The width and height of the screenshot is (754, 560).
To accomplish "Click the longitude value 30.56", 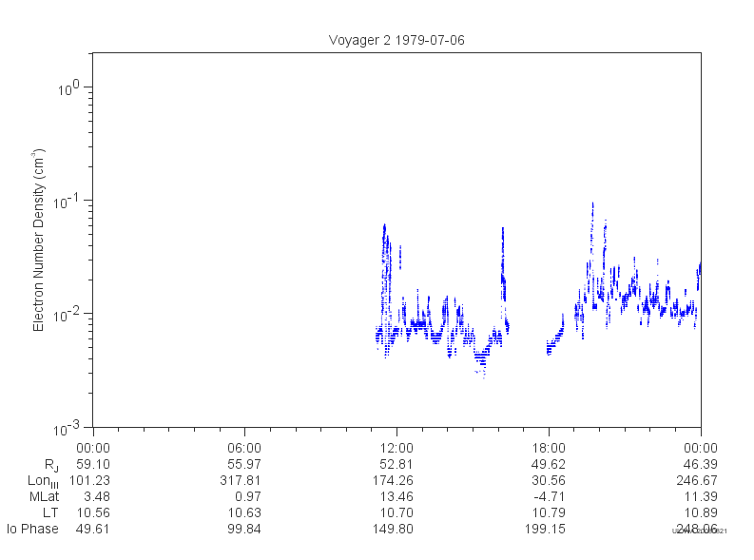I will coord(549,480).
